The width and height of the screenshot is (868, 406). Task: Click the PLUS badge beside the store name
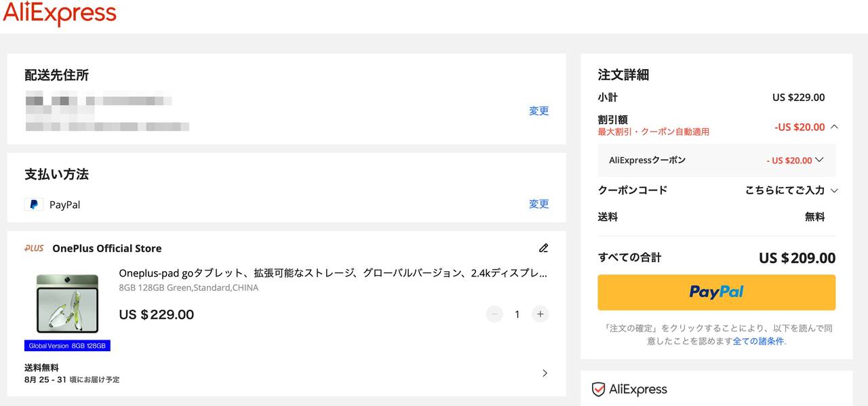coord(34,248)
